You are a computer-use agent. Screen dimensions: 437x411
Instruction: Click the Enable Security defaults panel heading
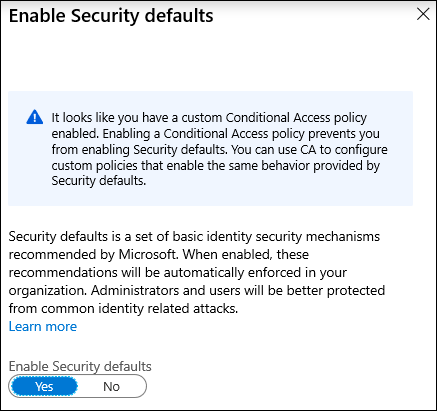point(111,16)
